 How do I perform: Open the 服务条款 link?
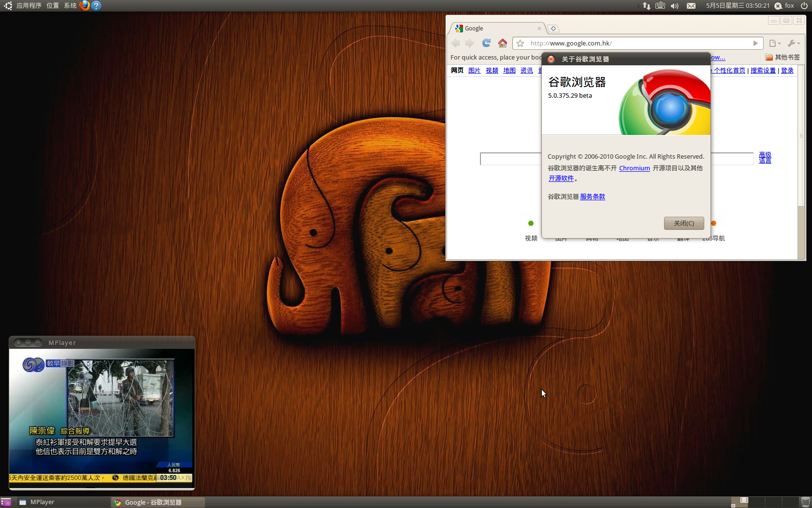(x=593, y=196)
